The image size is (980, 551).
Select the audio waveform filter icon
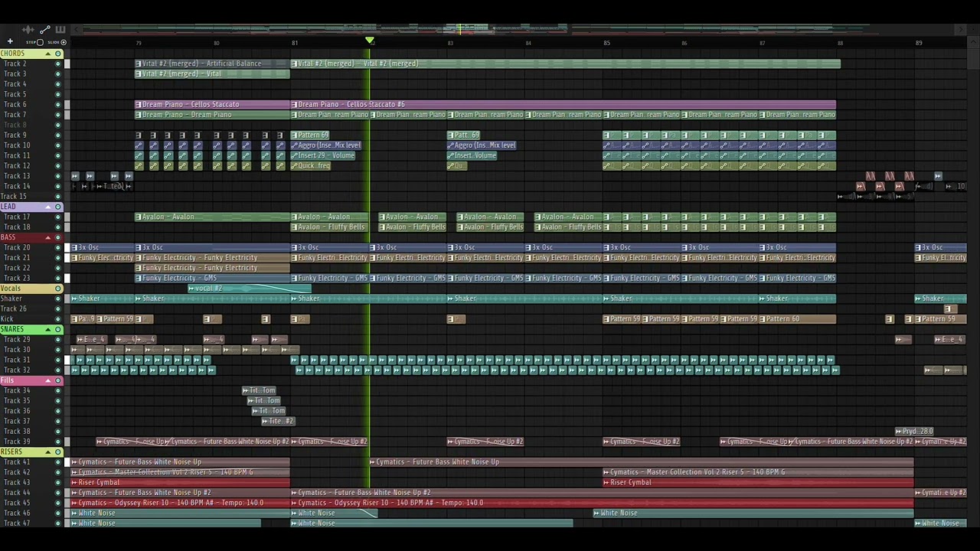tap(28, 30)
